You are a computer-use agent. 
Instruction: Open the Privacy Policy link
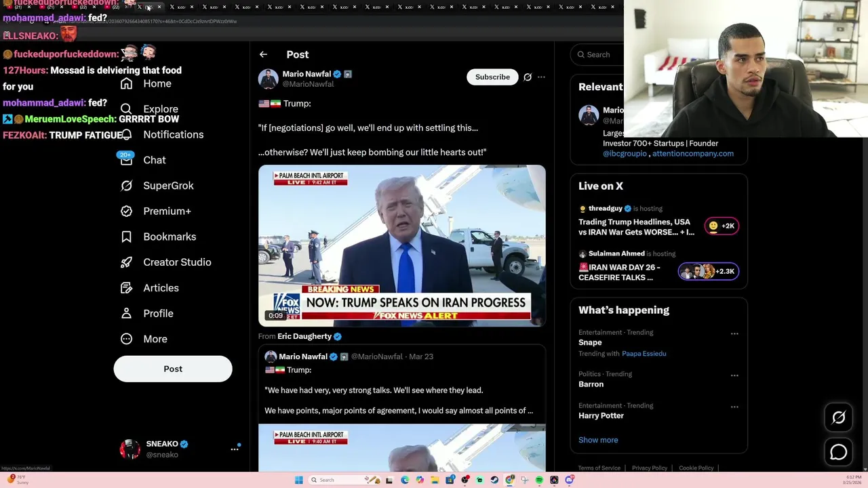click(x=650, y=468)
